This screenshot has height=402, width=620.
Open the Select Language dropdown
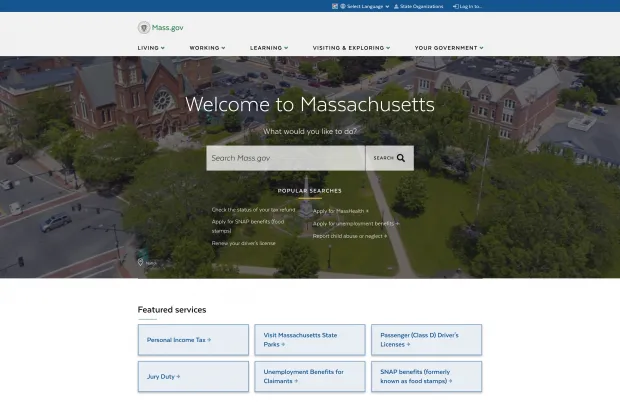click(365, 6)
